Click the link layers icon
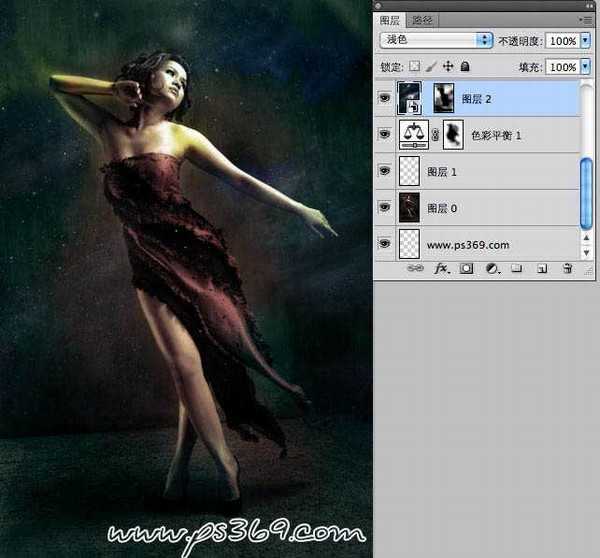This screenshot has height=558, width=600. [x=413, y=268]
